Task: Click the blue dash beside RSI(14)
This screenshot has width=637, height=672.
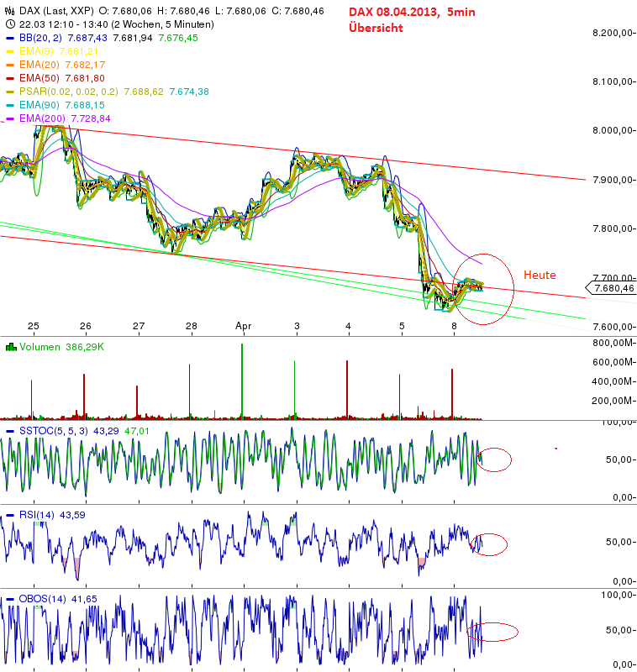Action: (10, 515)
